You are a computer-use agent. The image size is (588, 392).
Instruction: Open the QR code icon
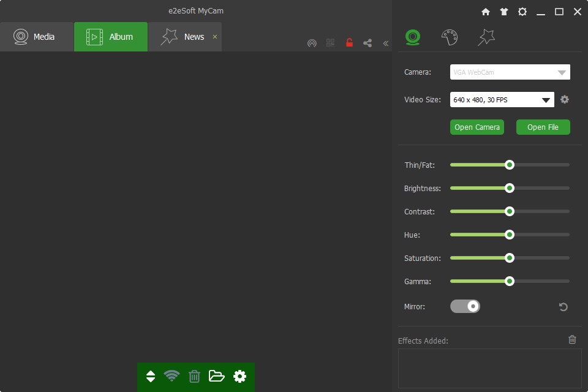pos(330,43)
